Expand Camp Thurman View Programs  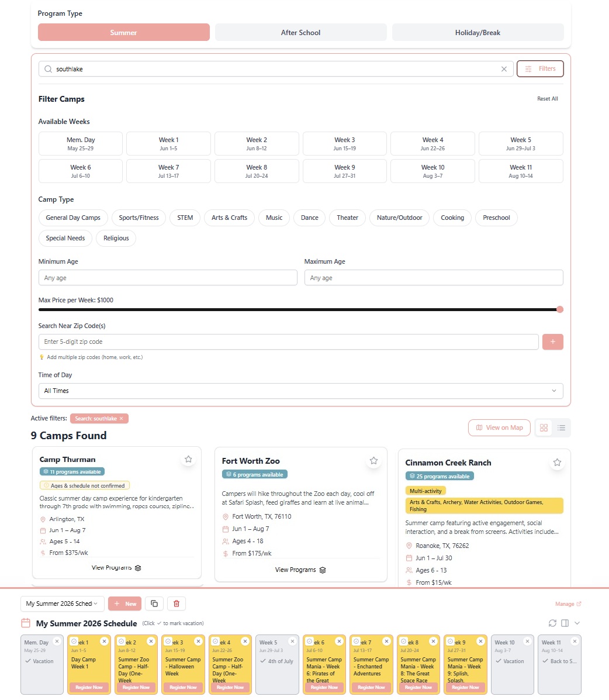click(x=116, y=568)
